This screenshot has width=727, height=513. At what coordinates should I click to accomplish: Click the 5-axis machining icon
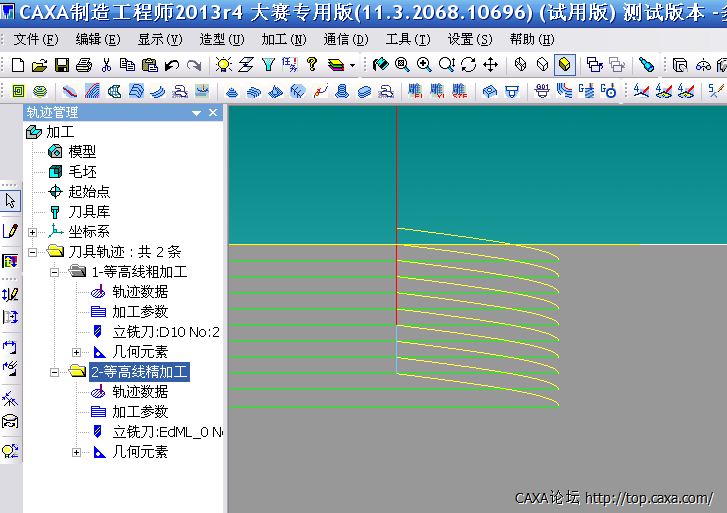[x=716, y=91]
